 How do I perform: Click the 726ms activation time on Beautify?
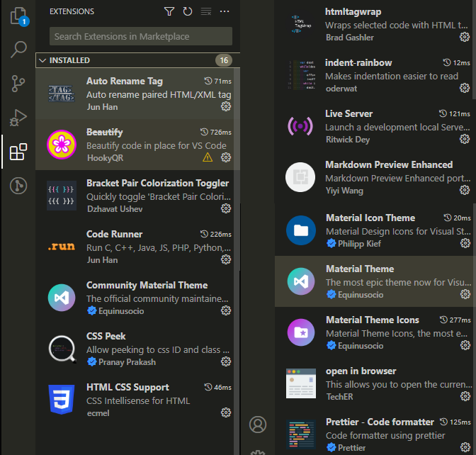tap(216, 133)
